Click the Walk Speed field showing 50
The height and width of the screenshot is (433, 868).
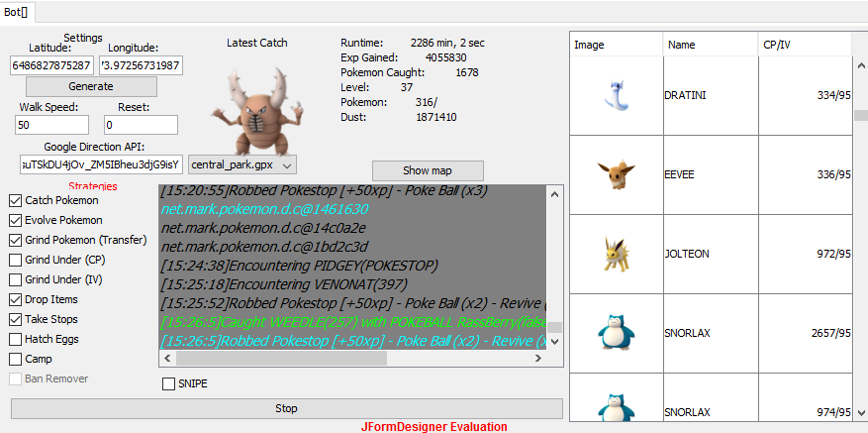tap(52, 125)
